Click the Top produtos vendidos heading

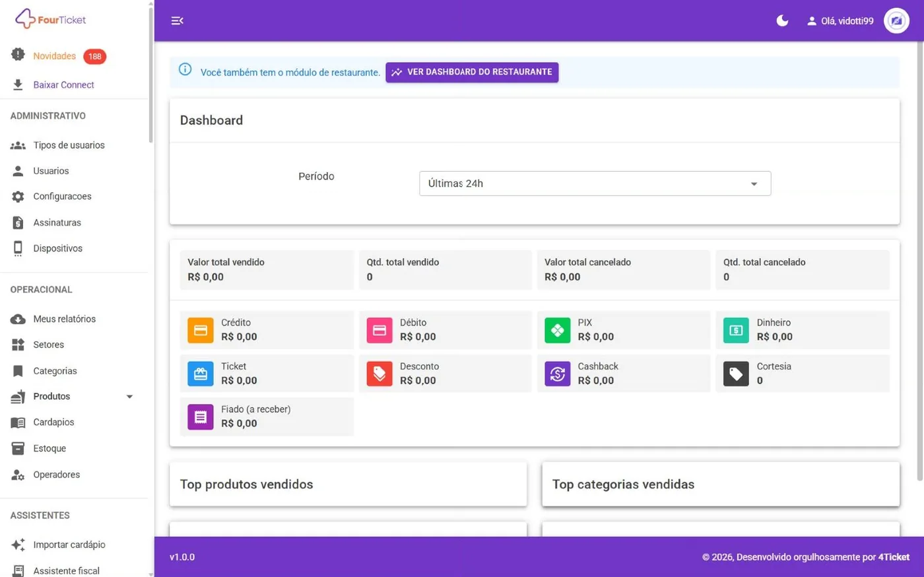point(246,485)
